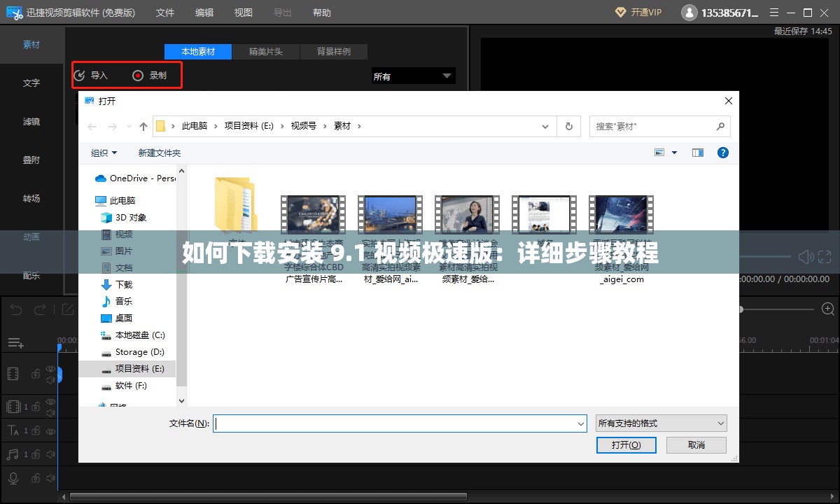Open the 文字 sidebar panel
This screenshot has width=840, height=504.
tap(31, 83)
